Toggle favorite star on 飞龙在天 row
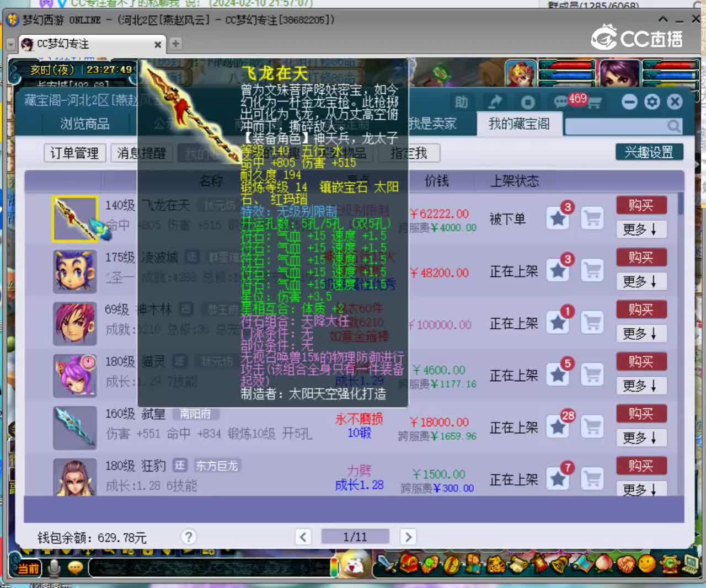This screenshot has height=588, width=706. (x=558, y=218)
